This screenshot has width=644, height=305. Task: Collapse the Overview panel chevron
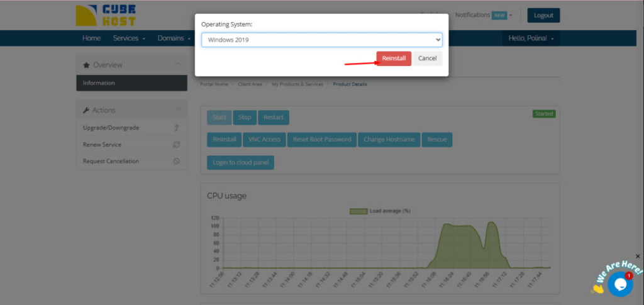click(x=177, y=65)
